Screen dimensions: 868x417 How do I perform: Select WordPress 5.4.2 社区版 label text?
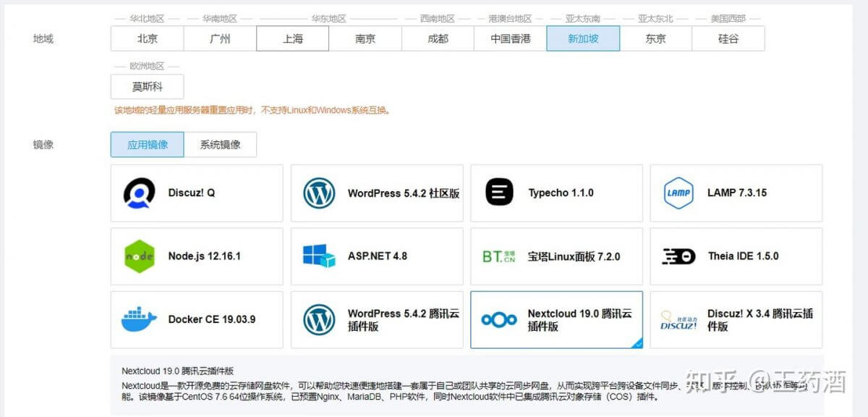(x=404, y=193)
